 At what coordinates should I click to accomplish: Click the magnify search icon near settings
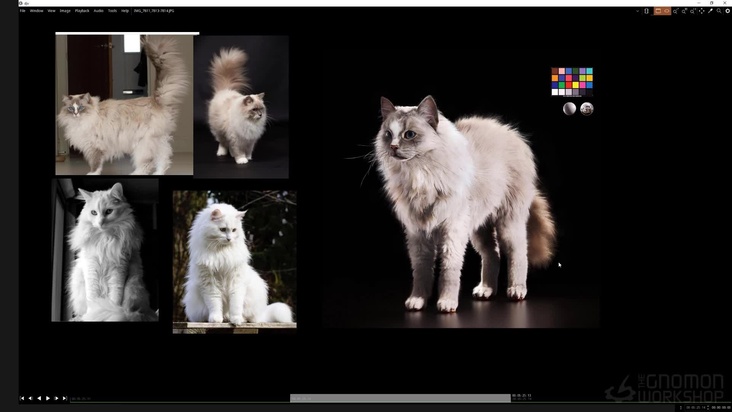tap(719, 11)
